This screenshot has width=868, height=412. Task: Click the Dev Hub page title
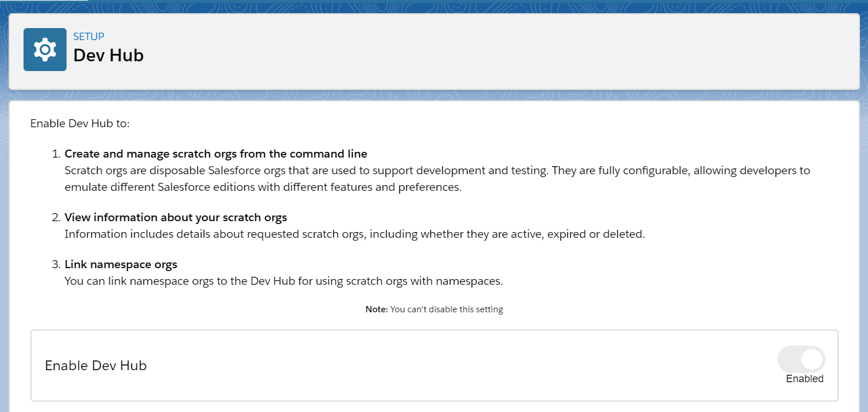pos(108,56)
